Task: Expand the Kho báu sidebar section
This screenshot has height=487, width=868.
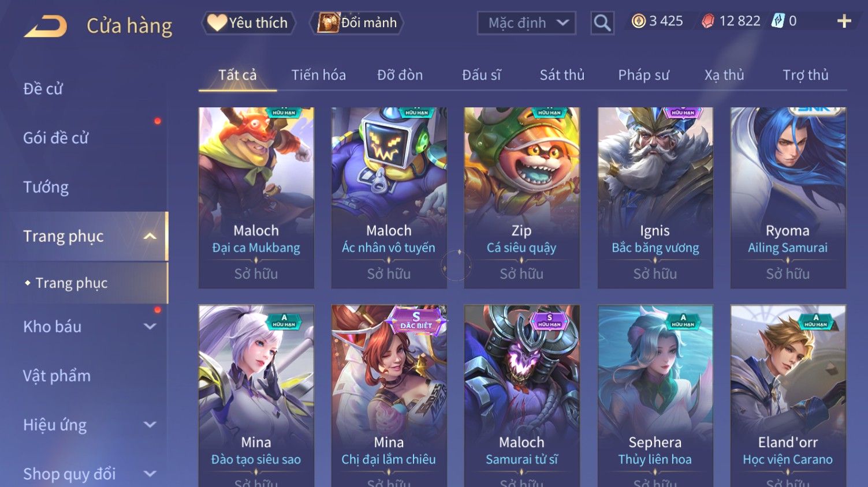Action: [x=150, y=327]
